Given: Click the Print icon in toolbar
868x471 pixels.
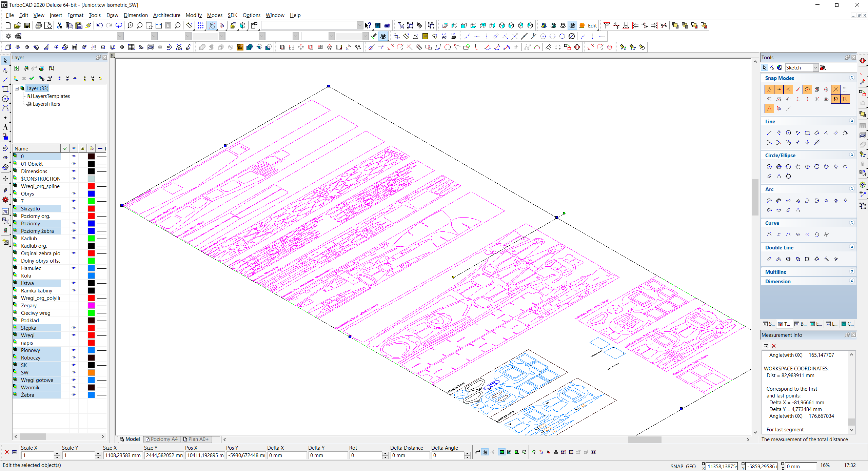Looking at the screenshot, I should pyautogui.click(x=38, y=25).
